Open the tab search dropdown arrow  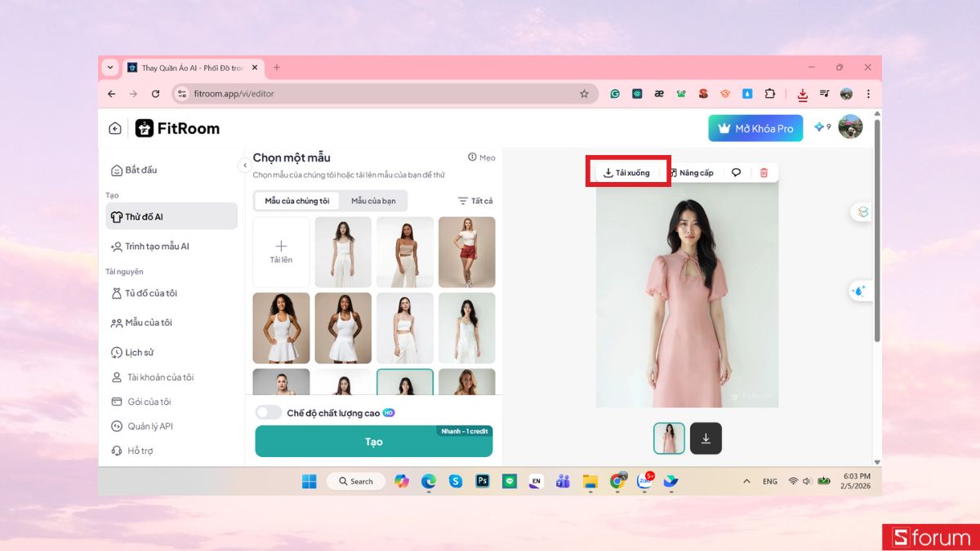tap(110, 68)
